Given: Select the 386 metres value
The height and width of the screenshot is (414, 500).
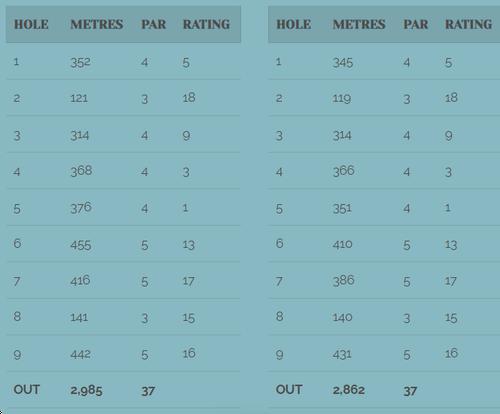Looking at the screenshot, I should (343, 281).
